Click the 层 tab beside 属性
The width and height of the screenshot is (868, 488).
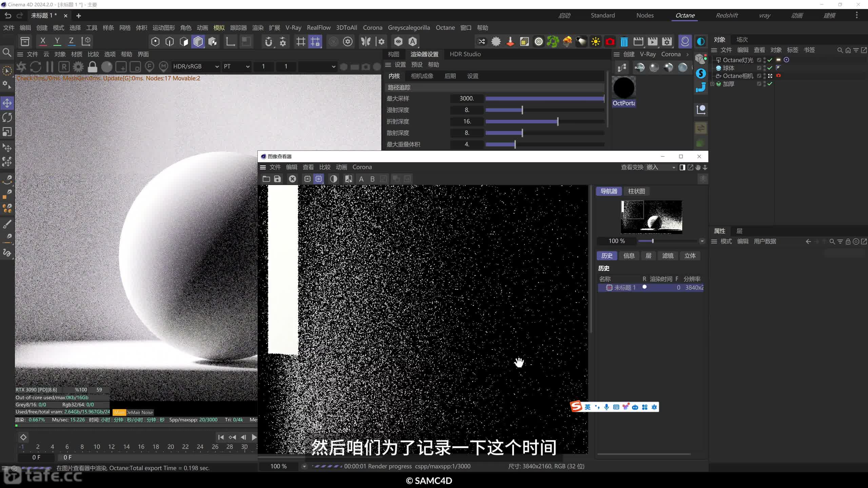pyautogui.click(x=739, y=231)
